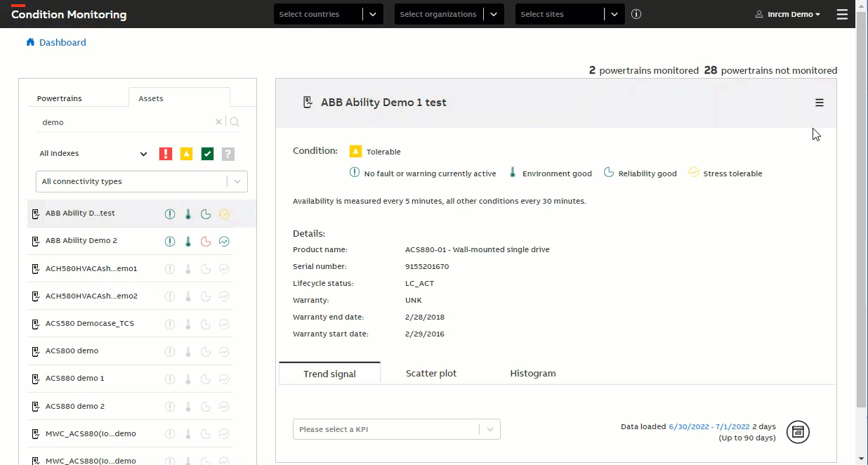Viewport: 868px width, 465px height.
Task: Click drive icon next to ACS880 demo 1
Action: [36, 379]
